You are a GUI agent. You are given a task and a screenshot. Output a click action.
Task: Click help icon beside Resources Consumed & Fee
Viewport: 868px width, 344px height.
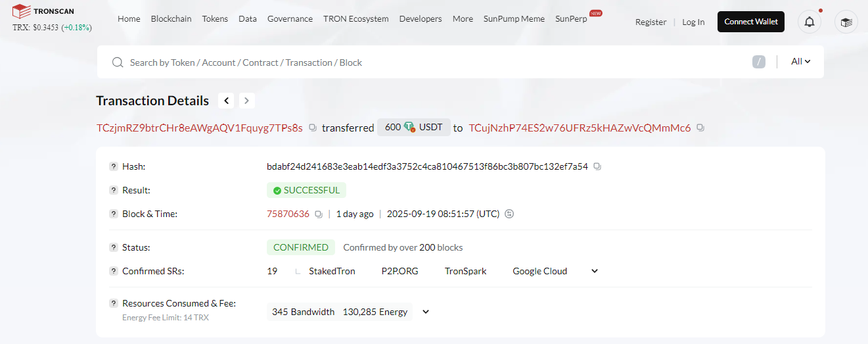click(114, 303)
